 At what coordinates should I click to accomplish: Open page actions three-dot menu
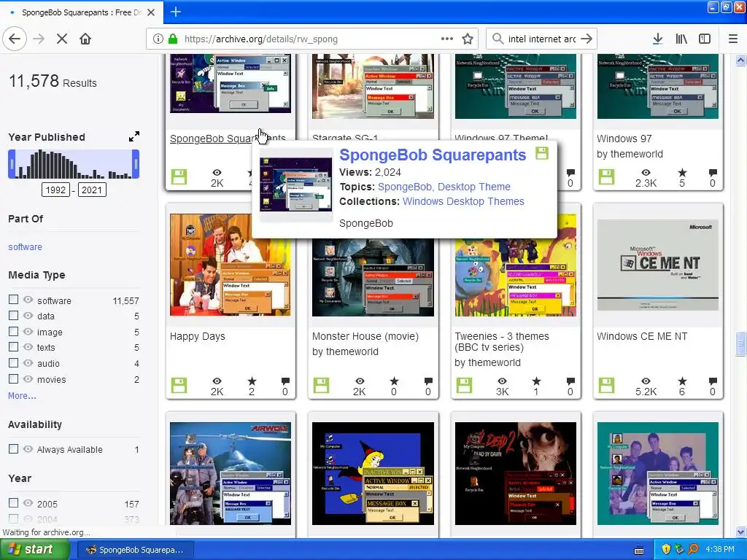point(447,39)
